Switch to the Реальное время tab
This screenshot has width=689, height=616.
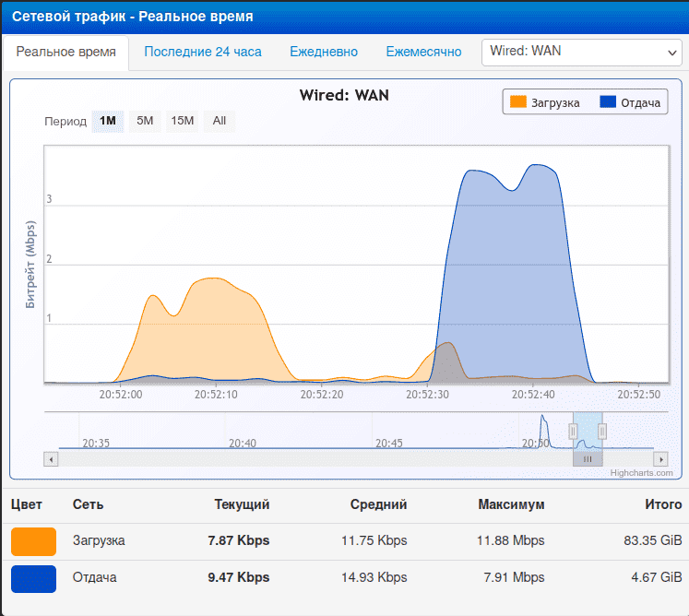(65, 53)
